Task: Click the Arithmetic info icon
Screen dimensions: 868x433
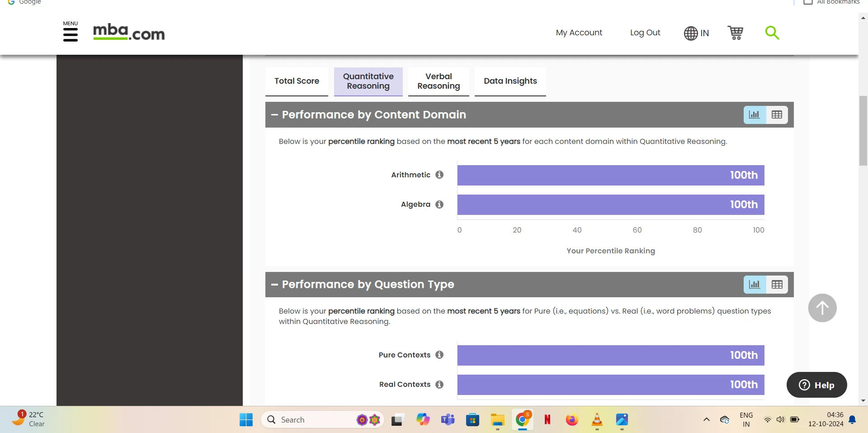Action: [439, 175]
